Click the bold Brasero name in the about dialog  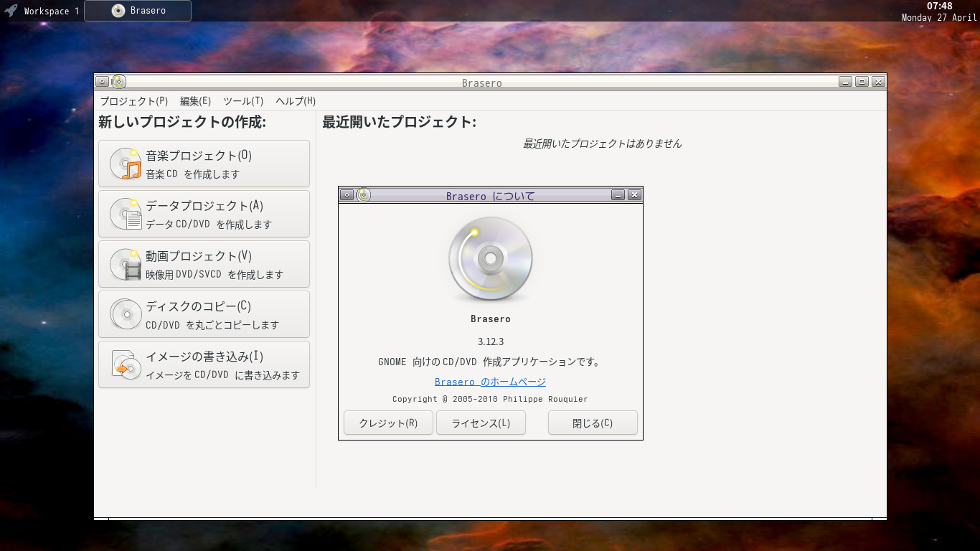click(491, 319)
